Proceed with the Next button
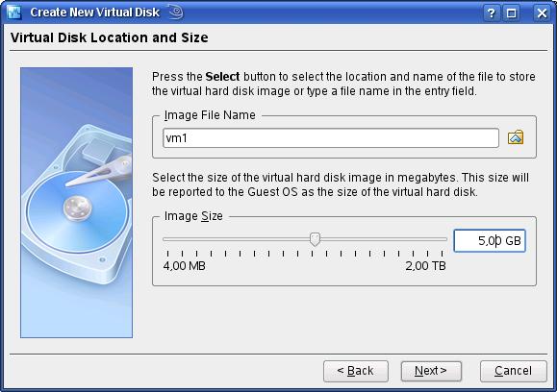 pyautogui.click(x=431, y=371)
